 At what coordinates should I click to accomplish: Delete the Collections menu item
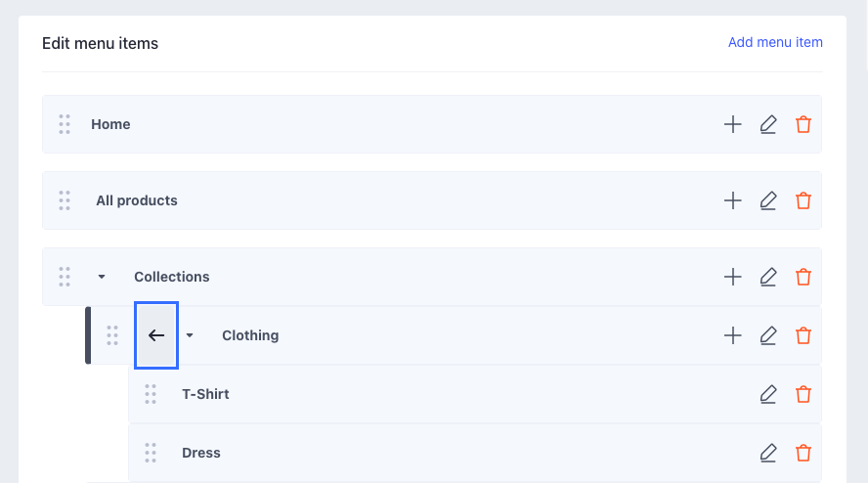803,277
